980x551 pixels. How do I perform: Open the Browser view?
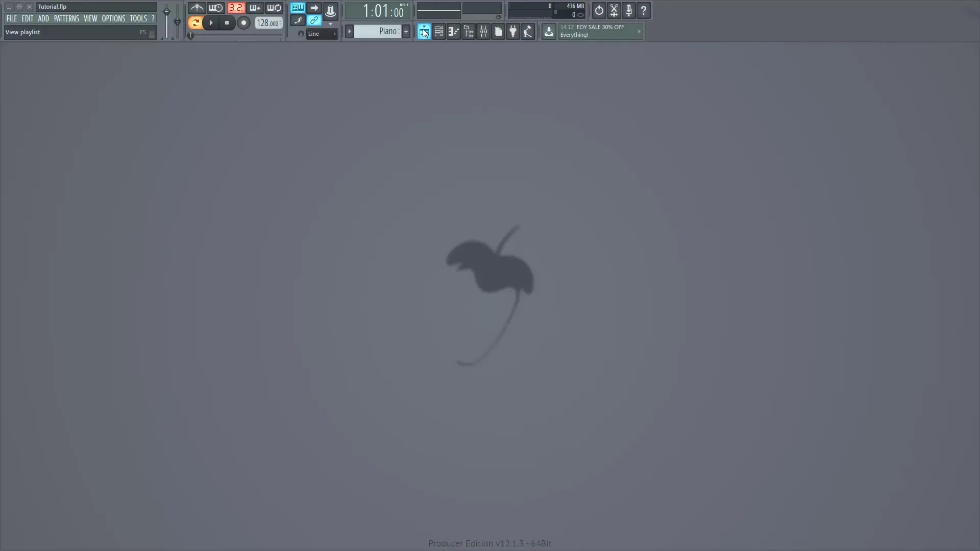coord(468,31)
